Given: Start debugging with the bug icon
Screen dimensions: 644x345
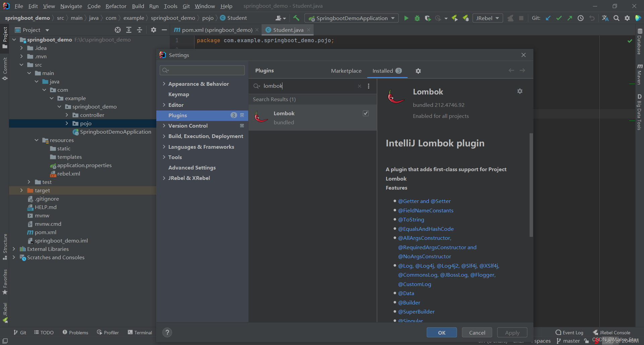Looking at the screenshot, I should tap(417, 18).
